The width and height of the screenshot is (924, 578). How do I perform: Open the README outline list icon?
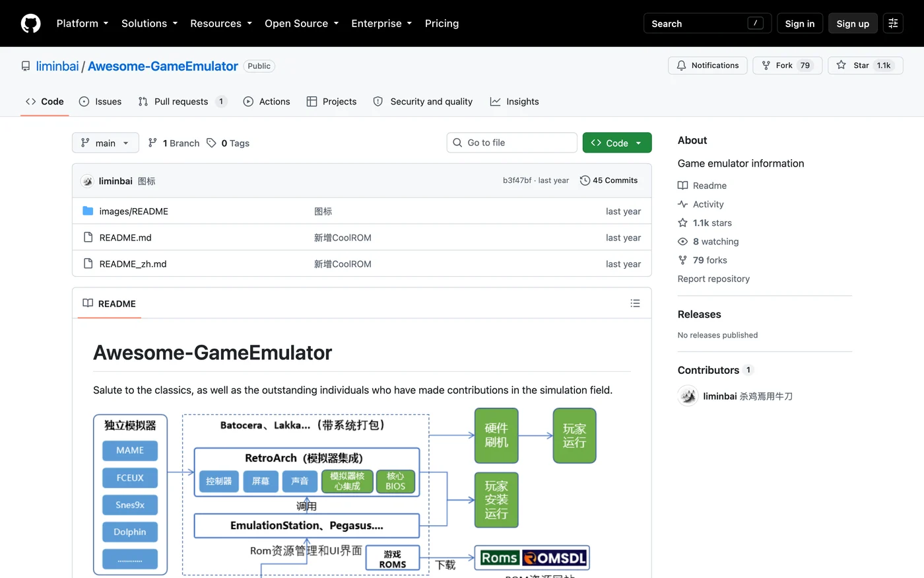[635, 303]
